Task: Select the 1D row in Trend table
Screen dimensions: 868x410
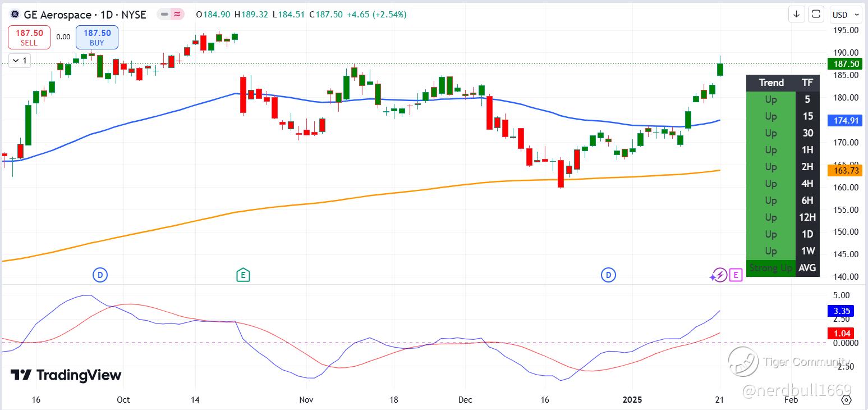Action: [x=783, y=234]
